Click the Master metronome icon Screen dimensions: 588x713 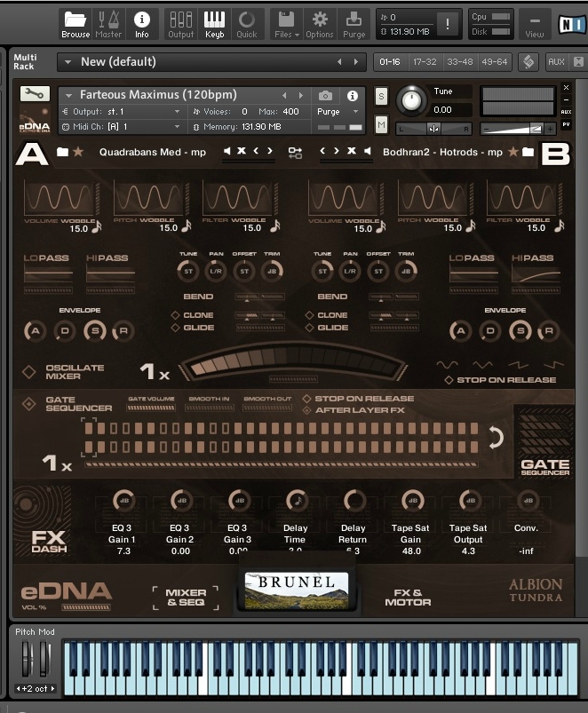point(108,21)
